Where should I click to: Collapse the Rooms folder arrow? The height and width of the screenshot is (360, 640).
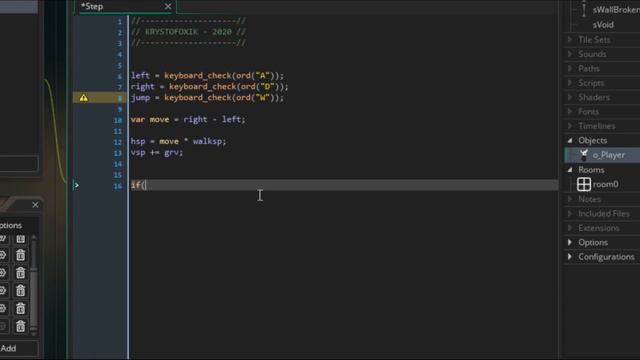570,170
